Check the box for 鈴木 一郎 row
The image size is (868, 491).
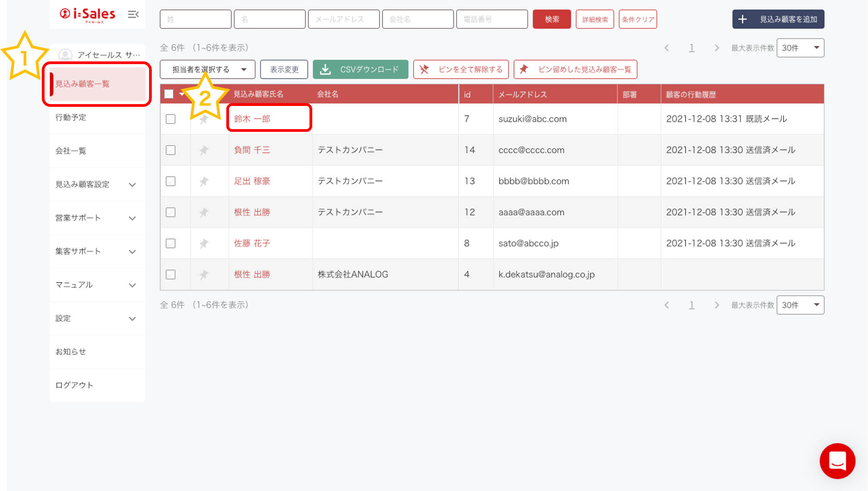click(x=170, y=119)
